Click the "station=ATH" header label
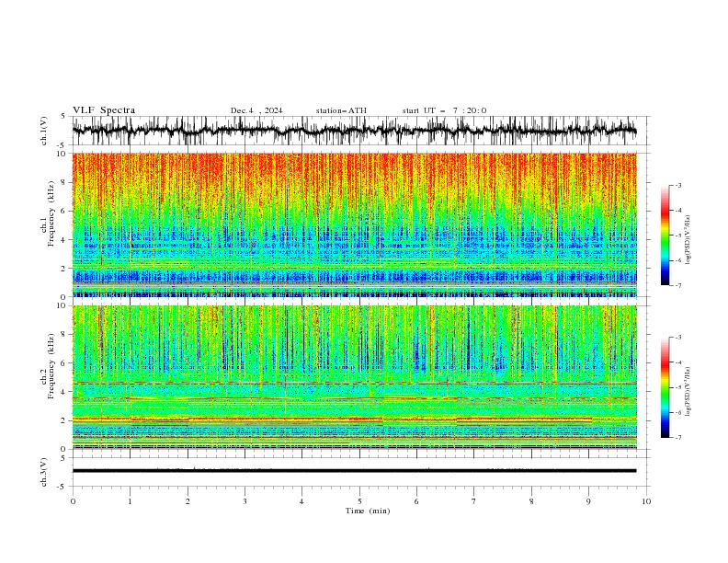This screenshot has width=728, height=563. [341, 110]
